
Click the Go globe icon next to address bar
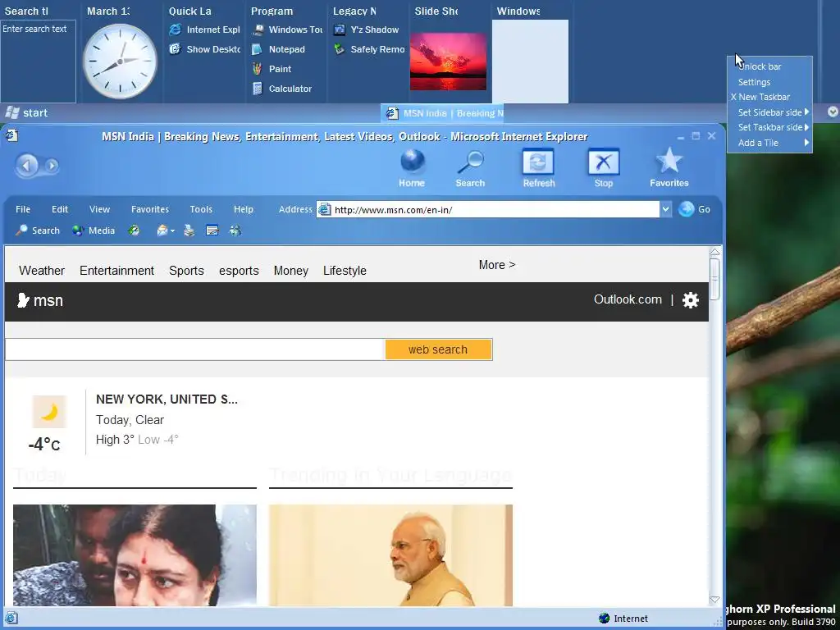686,209
